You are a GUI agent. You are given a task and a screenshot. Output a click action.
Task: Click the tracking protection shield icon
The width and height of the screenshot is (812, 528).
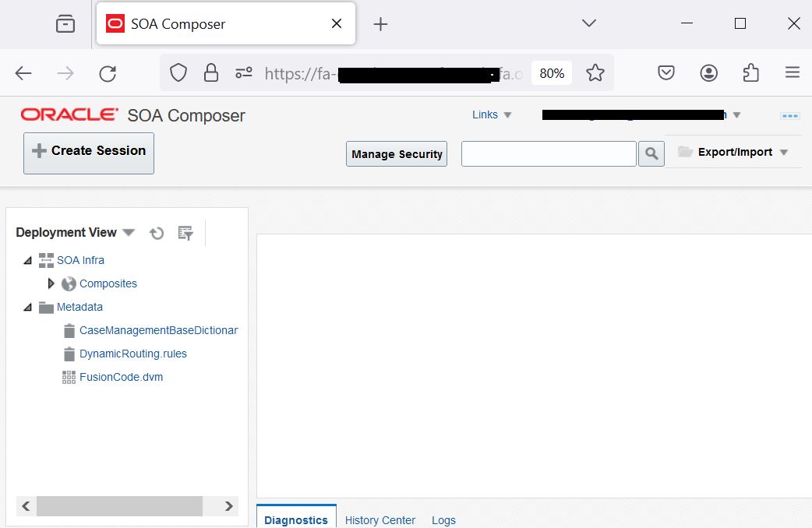[x=178, y=72]
